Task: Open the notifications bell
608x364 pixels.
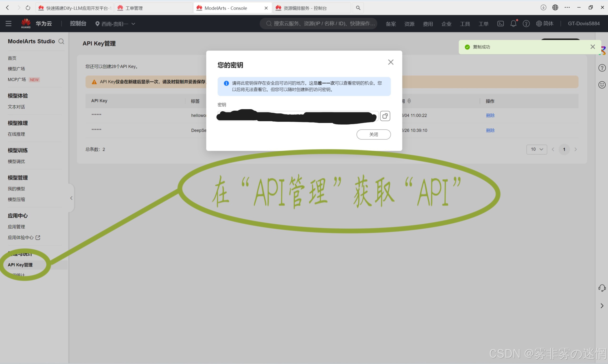Action: point(513,24)
